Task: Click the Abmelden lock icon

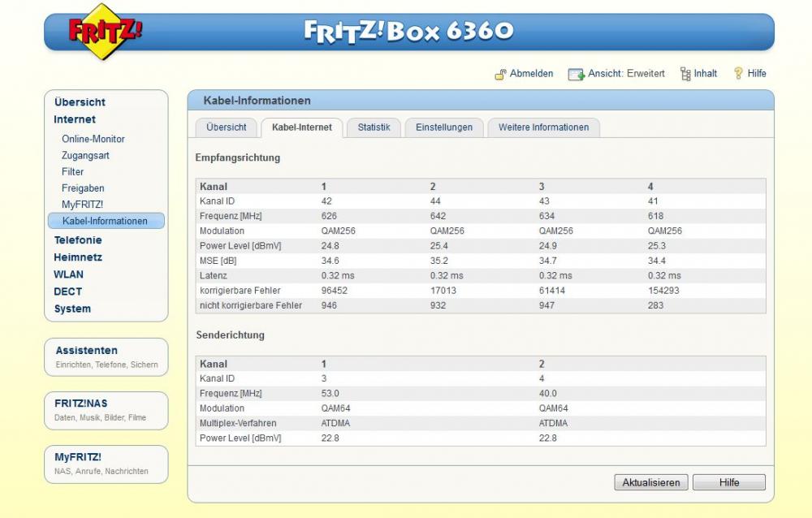Action: pyautogui.click(x=500, y=74)
